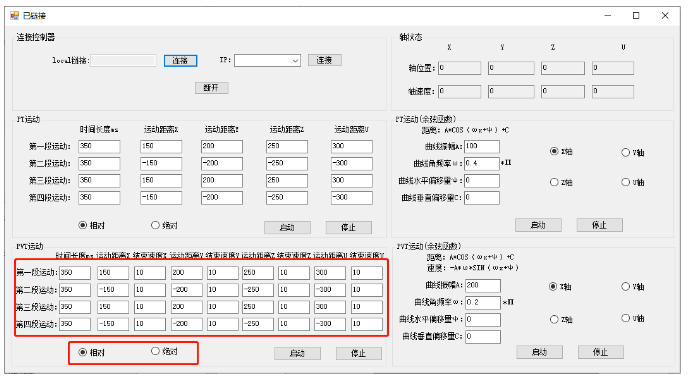This screenshot has height=380, width=688.
Task: Click the 轴位置 Z value field
Action: tap(563, 68)
